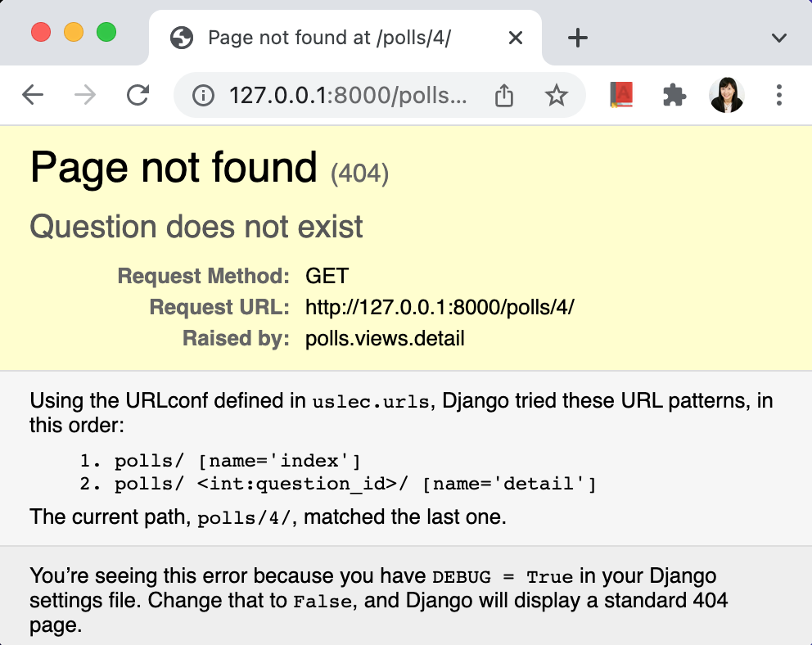
Task: Go back with the browser back arrow
Action: pyautogui.click(x=33, y=95)
